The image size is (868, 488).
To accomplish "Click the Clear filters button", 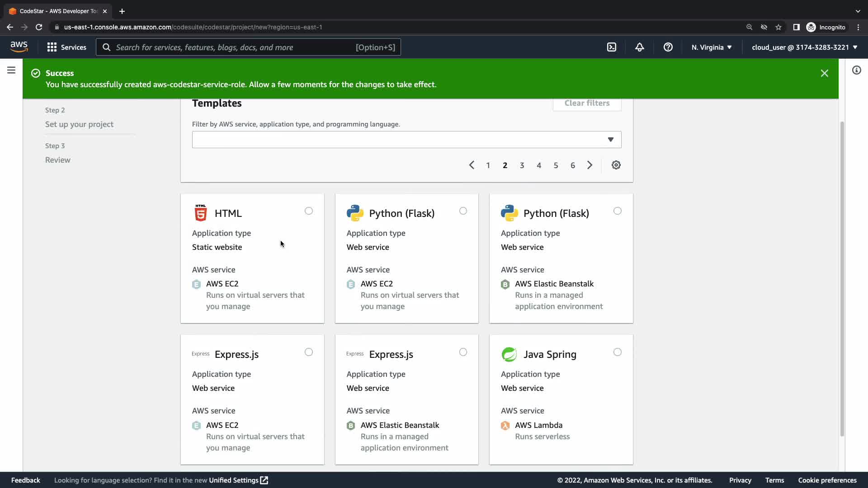I will pyautogui.click(x=587, y=103).
